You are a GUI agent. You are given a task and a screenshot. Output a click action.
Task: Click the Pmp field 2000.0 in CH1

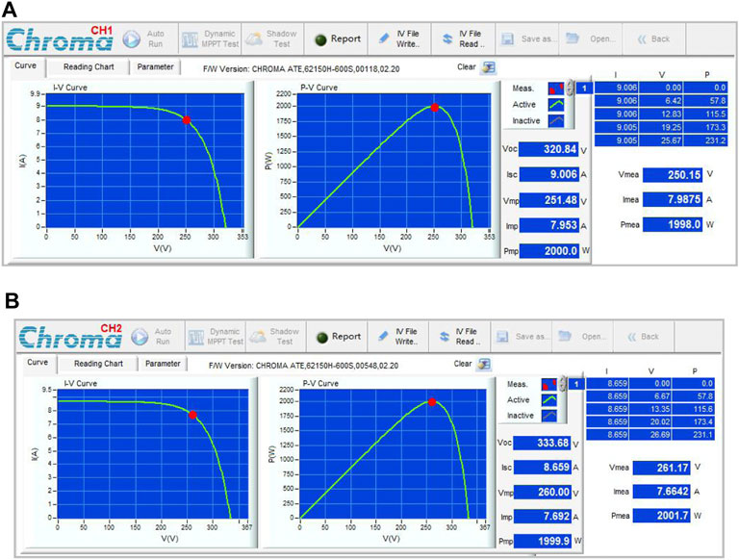[x=548, y=251]
